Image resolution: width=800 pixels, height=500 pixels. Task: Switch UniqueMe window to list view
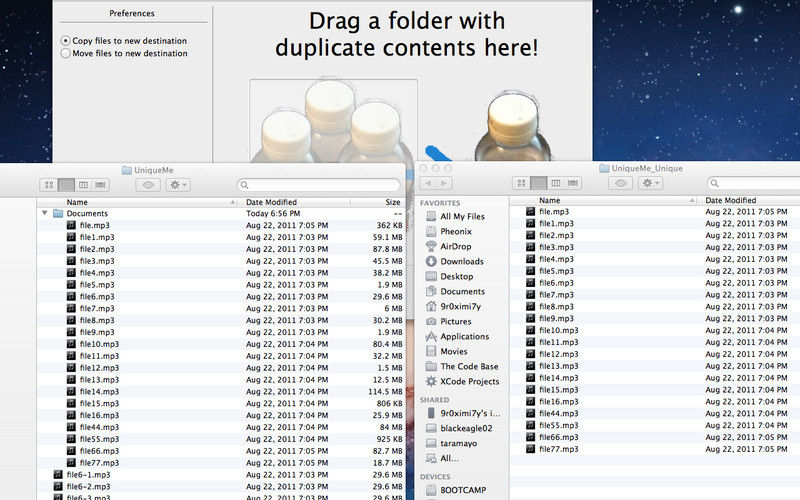coord(66,185)
